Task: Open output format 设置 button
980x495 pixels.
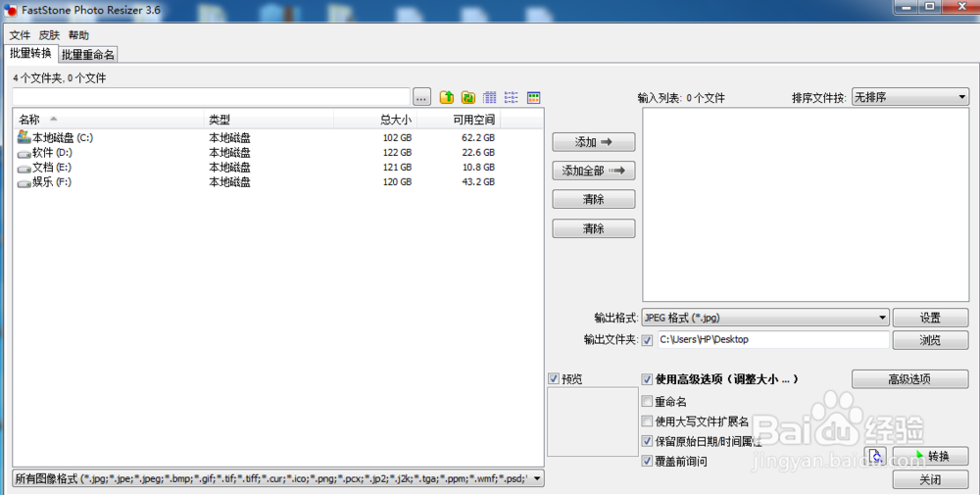Action: coord(931,318)
